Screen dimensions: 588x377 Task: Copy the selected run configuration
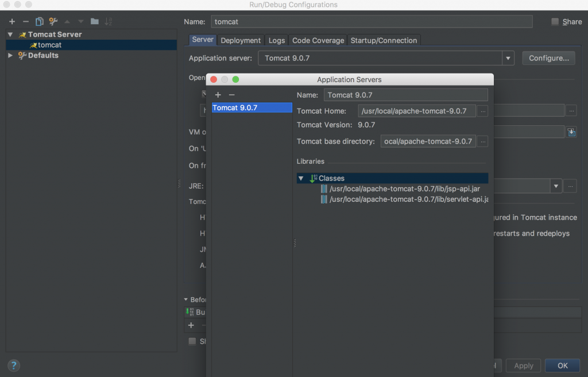click(39, 22)
